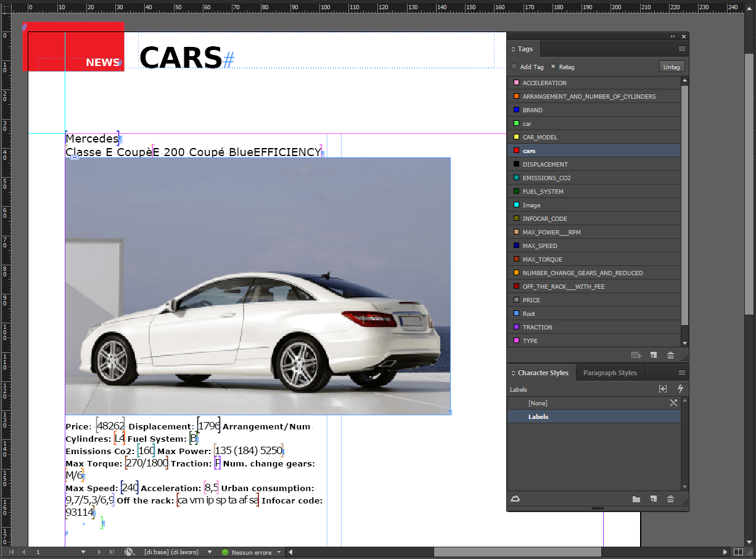
Task: Delete the selected tag via trash icon
Action: (x=670, y=355)
